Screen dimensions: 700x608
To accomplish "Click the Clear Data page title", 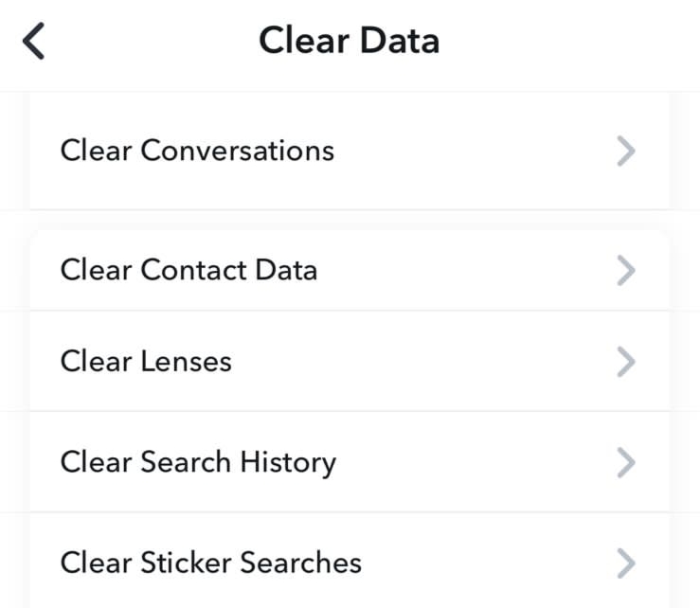I will (350, 40).
